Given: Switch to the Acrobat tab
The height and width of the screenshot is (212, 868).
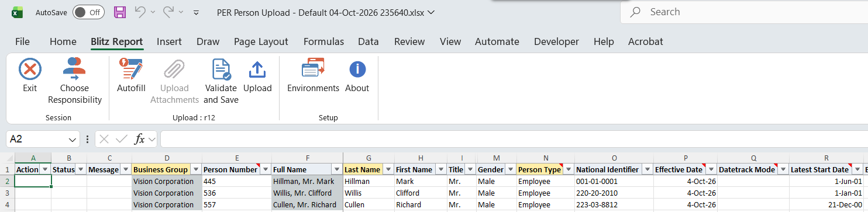Looking at the screenshot, I should tap(646, 41).
